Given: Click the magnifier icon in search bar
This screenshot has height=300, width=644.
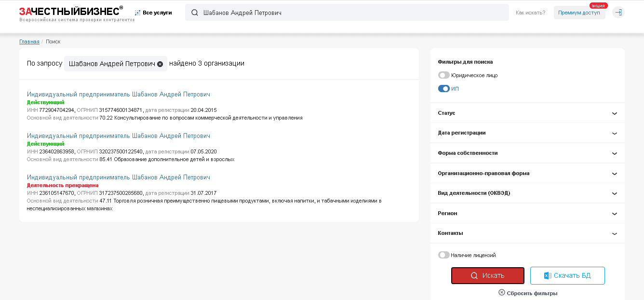Looking at the screenshot, I should (195, 13).
